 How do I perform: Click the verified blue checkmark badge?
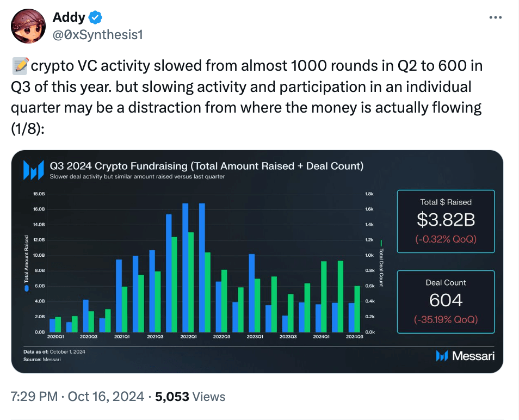click(95, 17)
